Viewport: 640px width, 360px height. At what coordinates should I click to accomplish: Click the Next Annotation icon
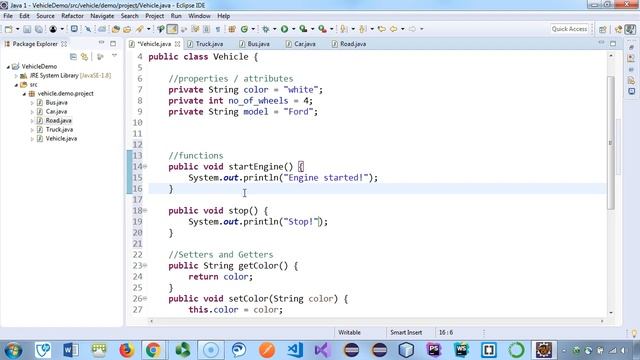[344, 29]
